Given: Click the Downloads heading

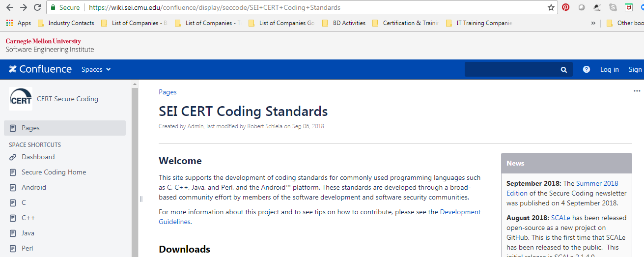Looking at the screenshot, I should click(185, 249).
